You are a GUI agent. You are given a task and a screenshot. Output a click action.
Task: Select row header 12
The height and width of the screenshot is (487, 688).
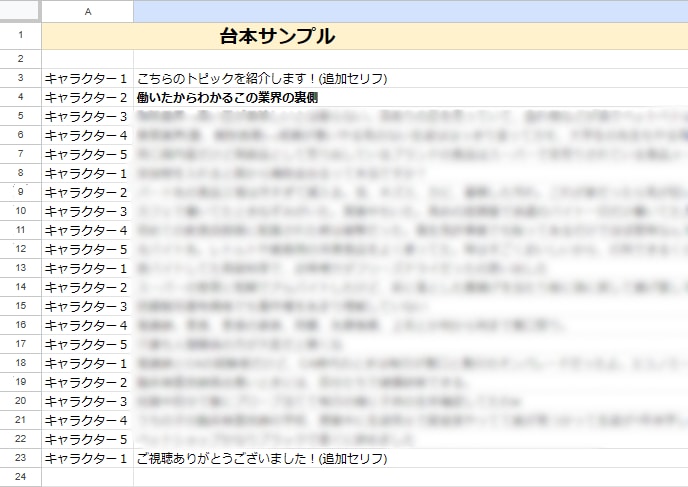click(x=21, y=249)
